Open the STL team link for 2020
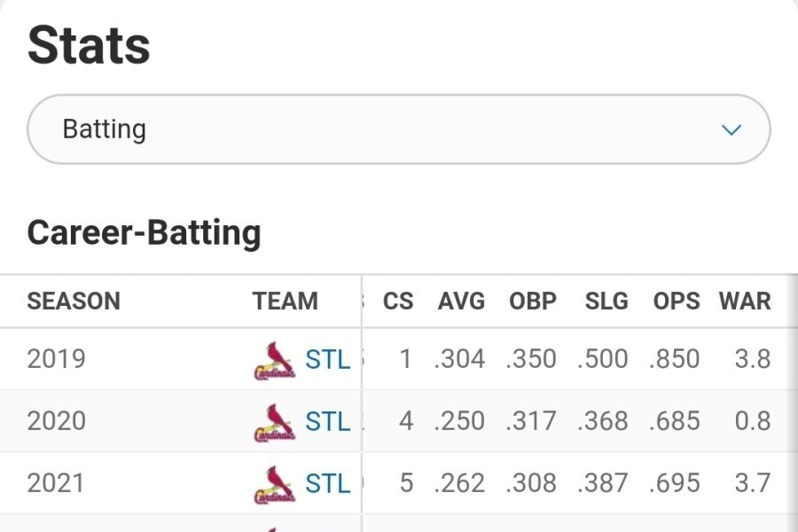The width and height of the screenshot is (798, 532). [328, 422]
